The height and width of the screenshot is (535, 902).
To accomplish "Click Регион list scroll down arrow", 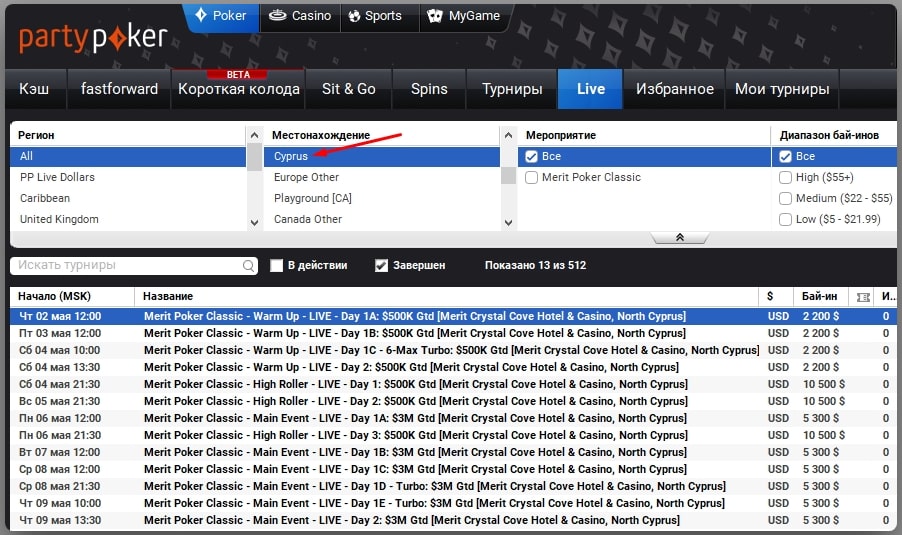I will [x=254, y=223].
